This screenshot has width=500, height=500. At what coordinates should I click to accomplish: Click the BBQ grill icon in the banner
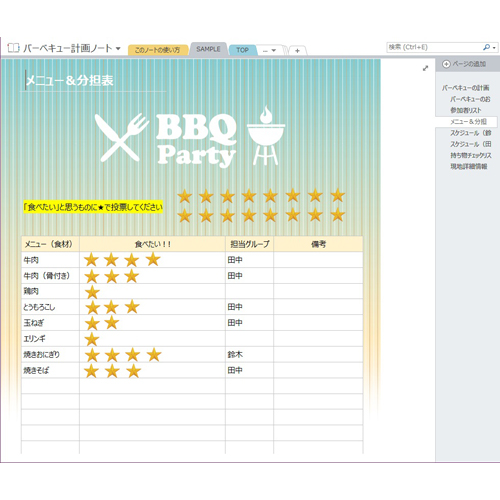click(x=266, y=135)
